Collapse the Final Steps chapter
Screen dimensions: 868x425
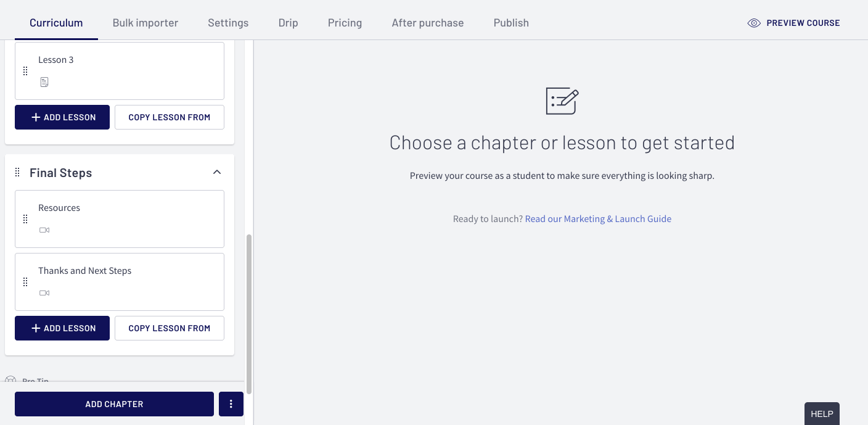(x=217, y=172)
